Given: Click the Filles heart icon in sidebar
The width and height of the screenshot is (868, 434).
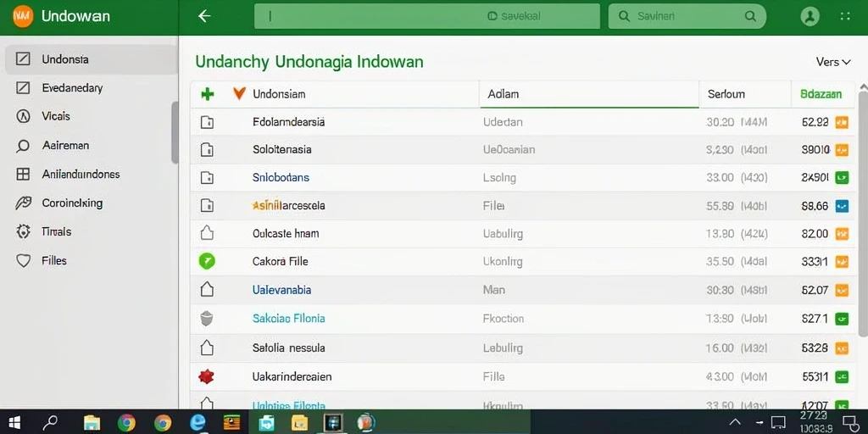Looking at the screenshot, I should [23, 261].
